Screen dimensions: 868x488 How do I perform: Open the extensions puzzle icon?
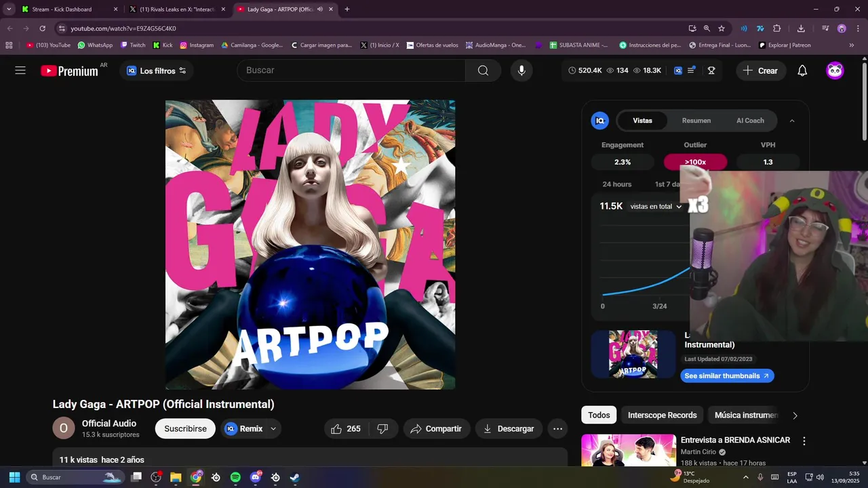pyautogui.click(x=777, y=28)
